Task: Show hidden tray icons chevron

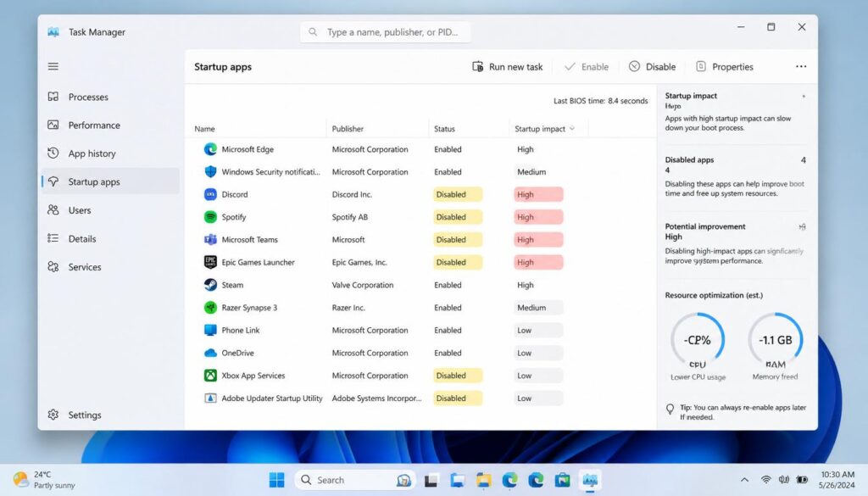Action: [x=744, y=479]
